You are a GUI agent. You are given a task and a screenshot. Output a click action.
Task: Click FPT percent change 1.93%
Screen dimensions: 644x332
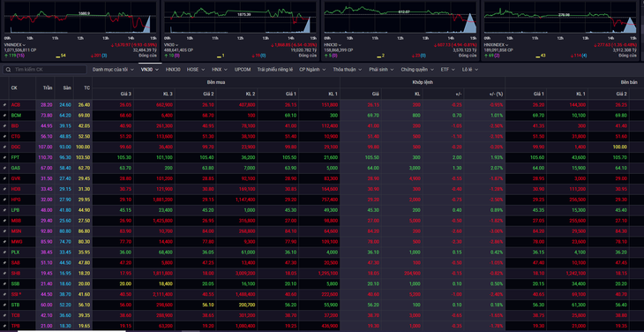tap(497, 157)
